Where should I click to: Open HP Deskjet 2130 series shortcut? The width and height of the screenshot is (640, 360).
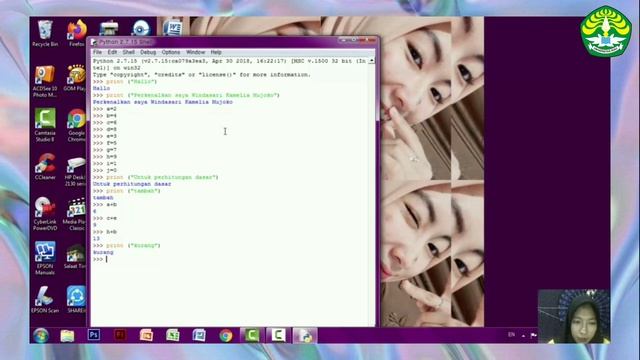pyautogui.click(x=76, y=171)
